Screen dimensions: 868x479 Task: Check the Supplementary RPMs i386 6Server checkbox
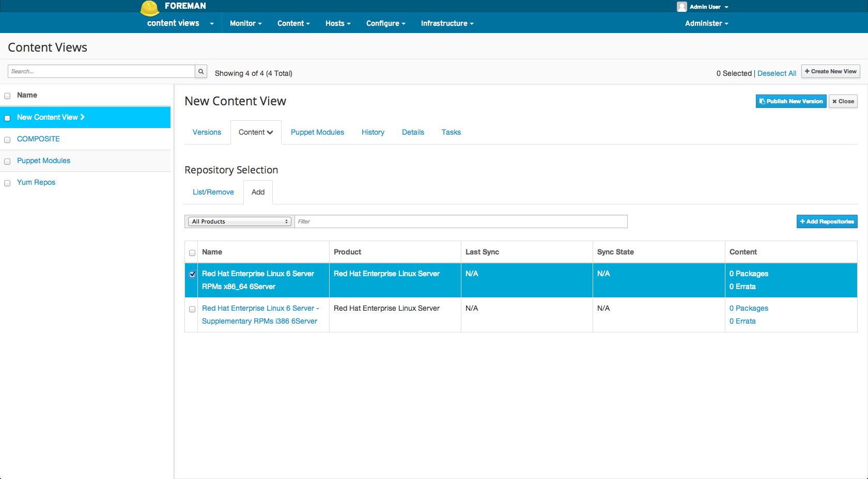tap(192, 309)
